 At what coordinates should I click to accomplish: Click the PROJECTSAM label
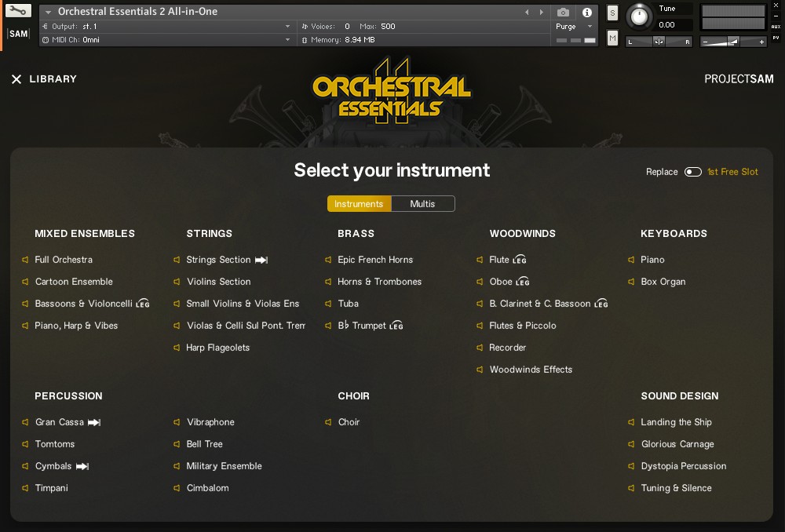739,78
